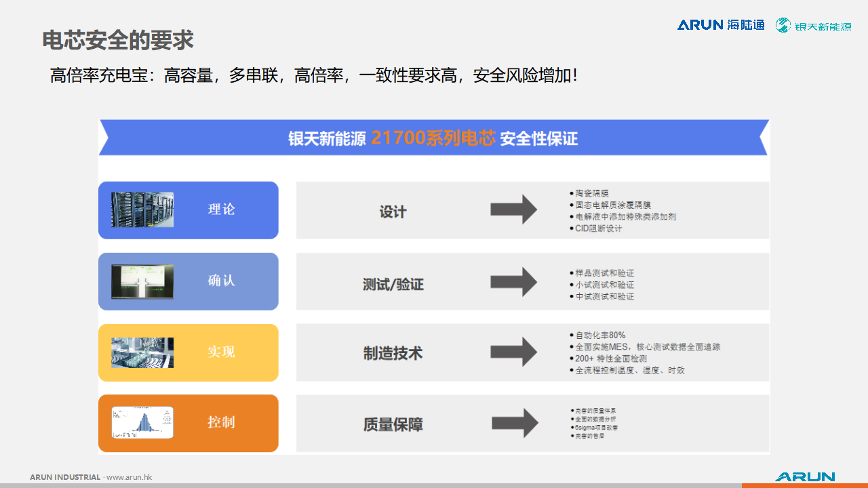868x488 pixels.
Task: Click the bullet 样品测试和验证
Action: [601, 273]
